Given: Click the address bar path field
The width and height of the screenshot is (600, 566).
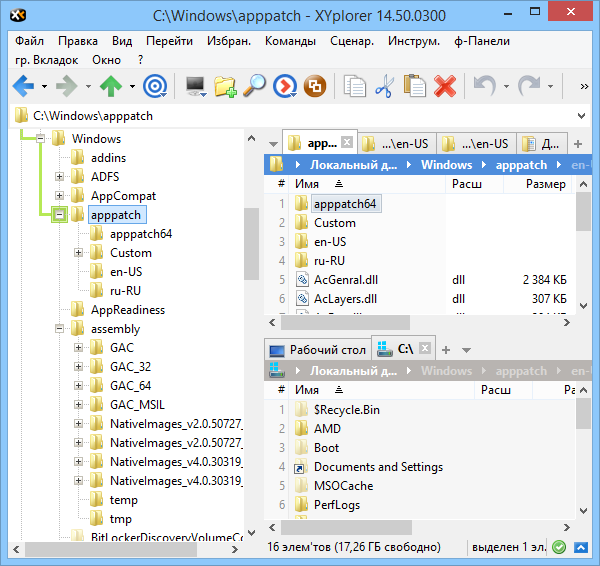Looking at the screenshot, I should 300,116.
